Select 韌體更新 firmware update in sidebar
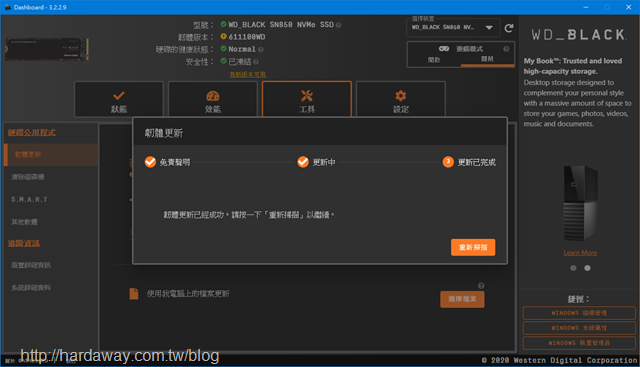The image size is (640, 367). click(x=51, y=154)
